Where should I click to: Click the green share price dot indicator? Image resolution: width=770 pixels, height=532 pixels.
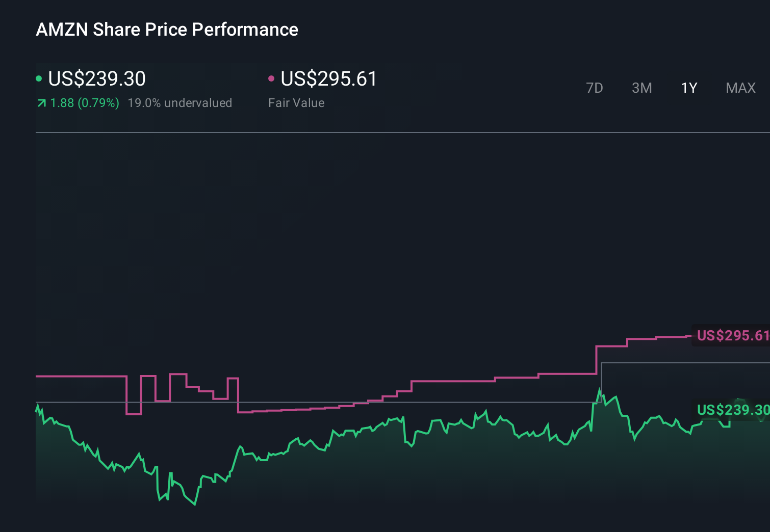tap(39, 78)
